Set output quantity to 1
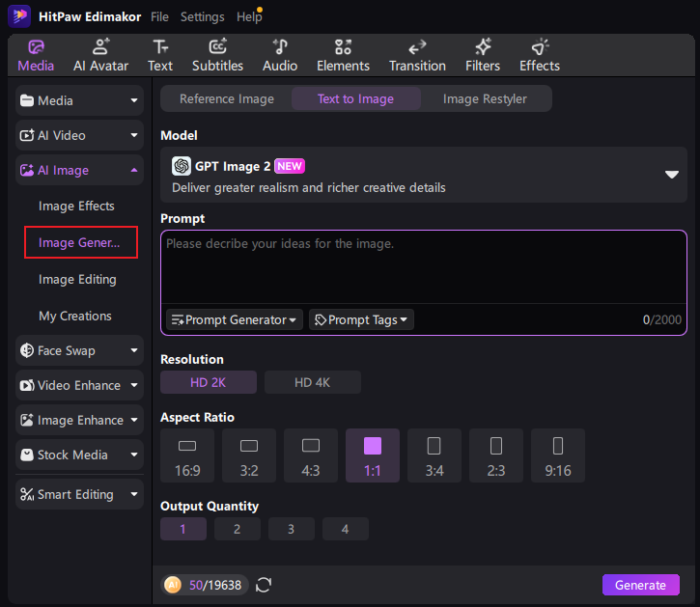 coord(183,529)
